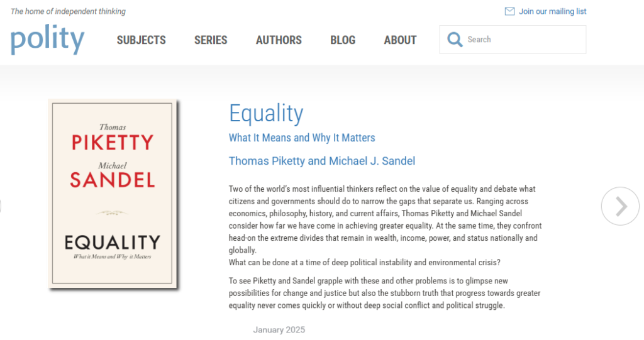
Task: Advance to next slide with right chevron
Action: (x=620, y=206)
